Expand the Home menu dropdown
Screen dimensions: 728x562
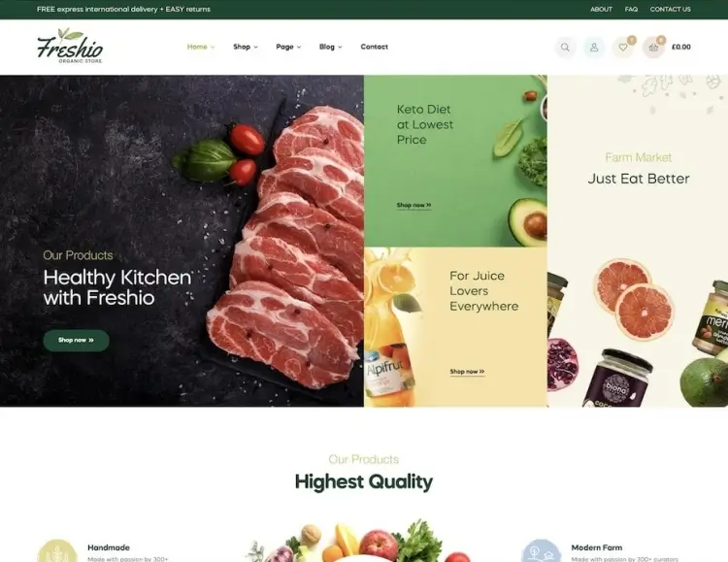[201, 47]
